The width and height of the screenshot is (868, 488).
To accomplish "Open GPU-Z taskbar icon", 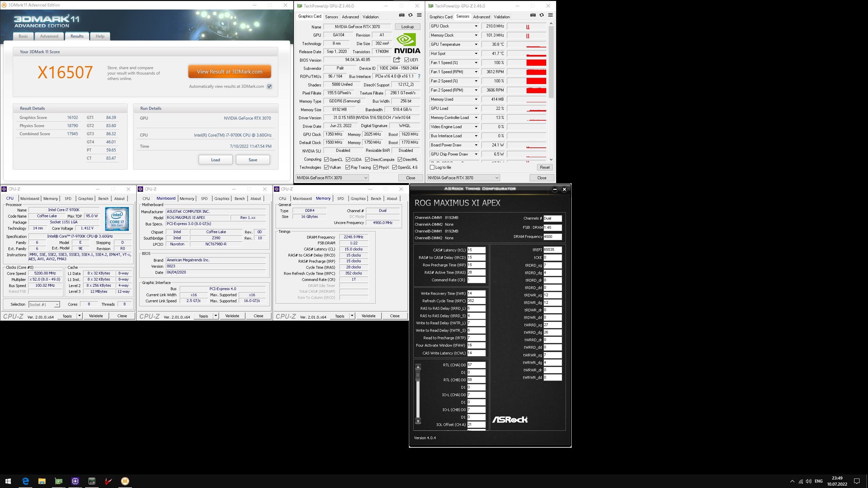I will coord(59,481).
